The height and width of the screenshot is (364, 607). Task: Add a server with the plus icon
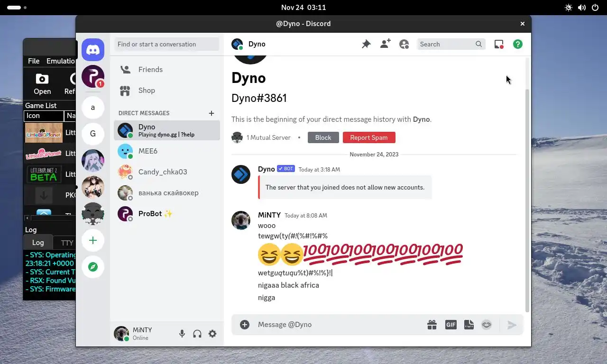point(93,240)
